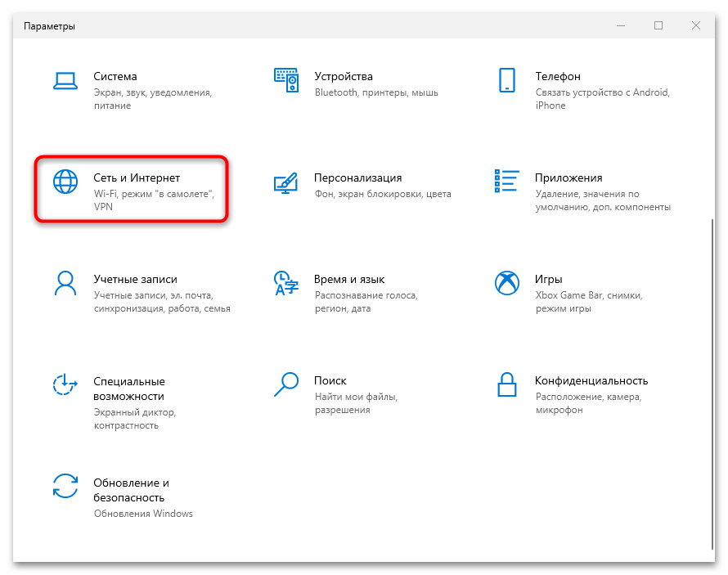
Task: Open the Специальные возможности title
Action: (129, 389)
